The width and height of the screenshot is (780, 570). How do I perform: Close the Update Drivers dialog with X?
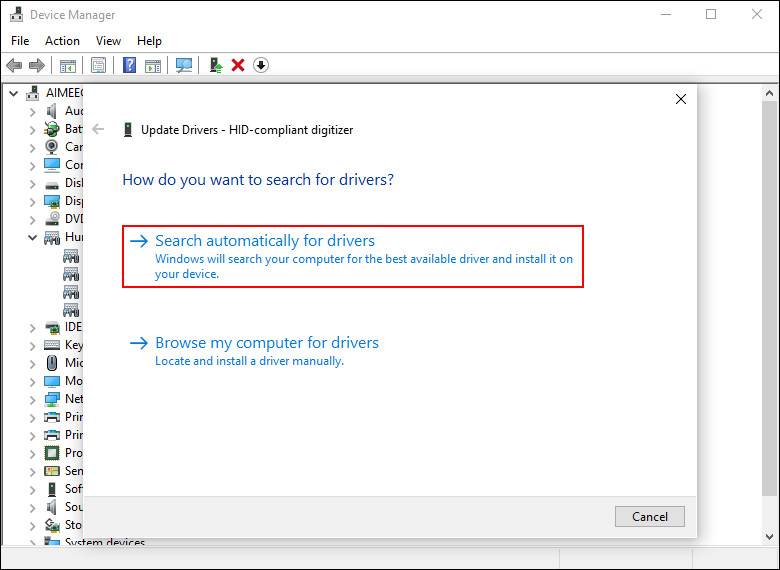(681, 99)
